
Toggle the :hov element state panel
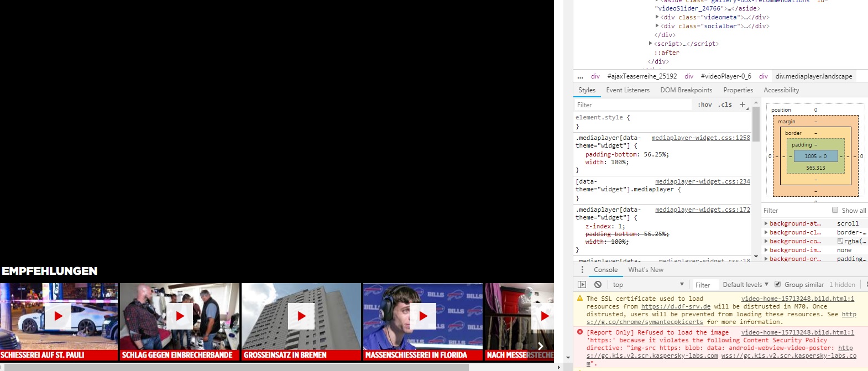(704, 104)
